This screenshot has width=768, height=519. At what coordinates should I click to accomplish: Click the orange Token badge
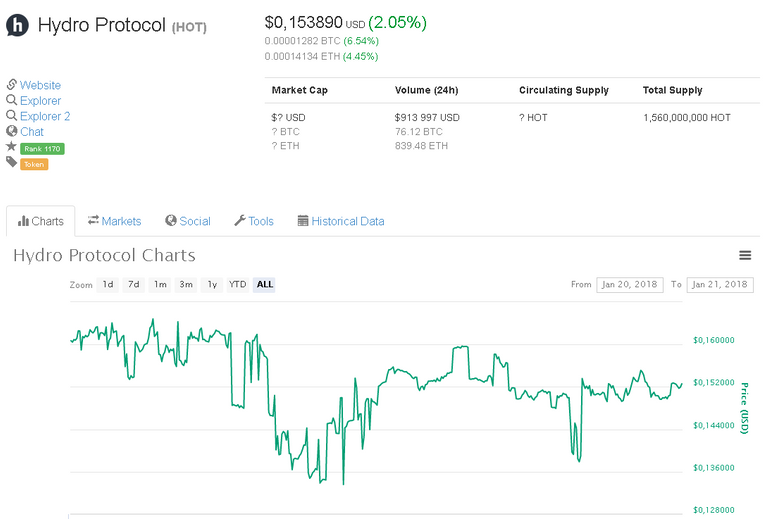[34, 165]
